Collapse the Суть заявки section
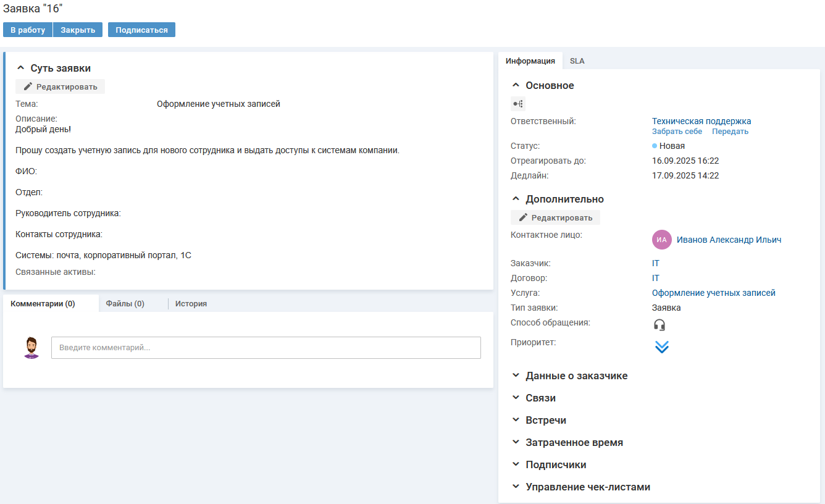The width and height of the screenshot is (825, 504). (x=20, y=68)
